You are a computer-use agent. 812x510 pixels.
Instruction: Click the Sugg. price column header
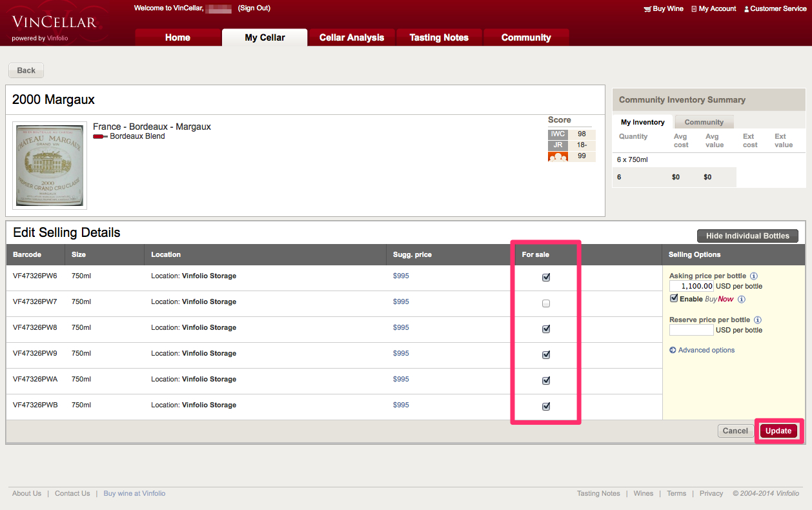tap(412, 254)
